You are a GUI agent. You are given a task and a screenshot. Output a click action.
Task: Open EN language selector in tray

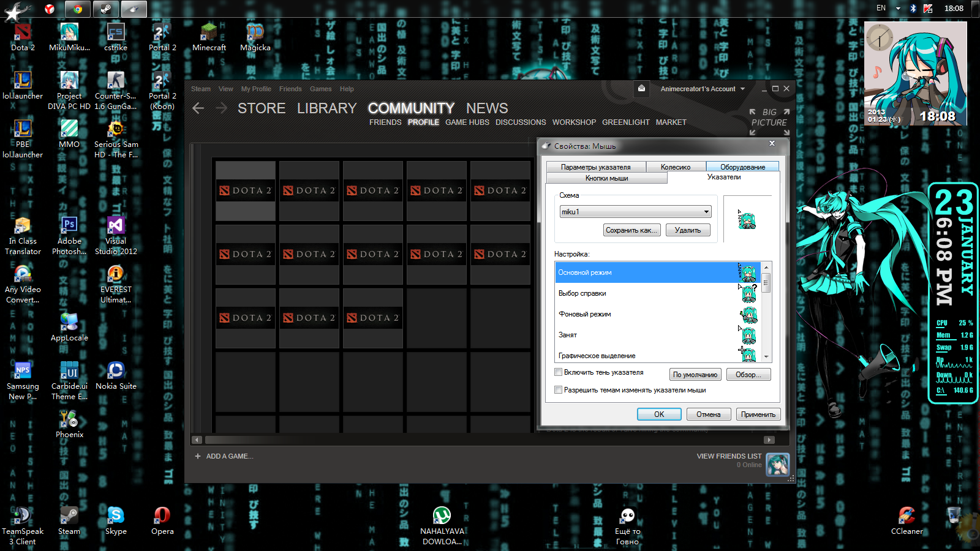(x=881, y=8)
